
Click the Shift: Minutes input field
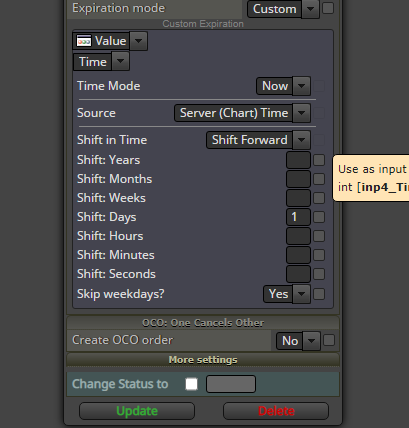pyautogui.click(x=298, y=255)
